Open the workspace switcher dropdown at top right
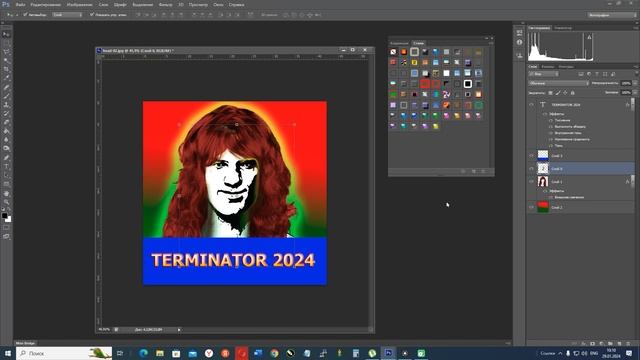Viewport: 640px width, 360px height. 612,15
